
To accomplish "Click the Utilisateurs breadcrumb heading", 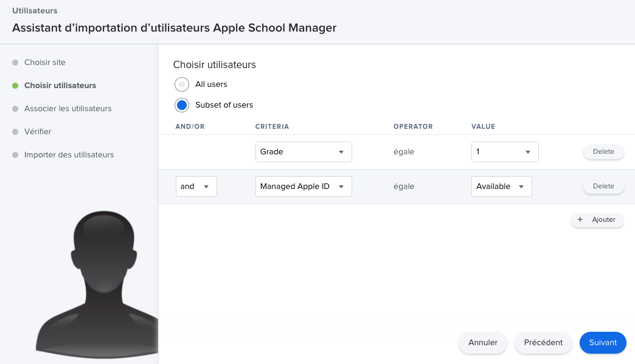I will [35, 10].
